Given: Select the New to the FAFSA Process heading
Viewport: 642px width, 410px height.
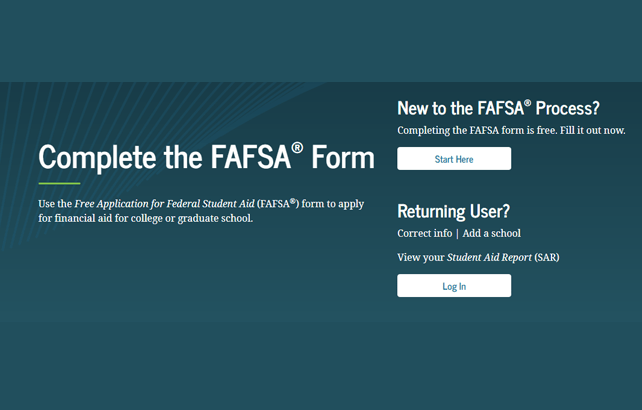Looking at the screenshot, I should point(498,108).
